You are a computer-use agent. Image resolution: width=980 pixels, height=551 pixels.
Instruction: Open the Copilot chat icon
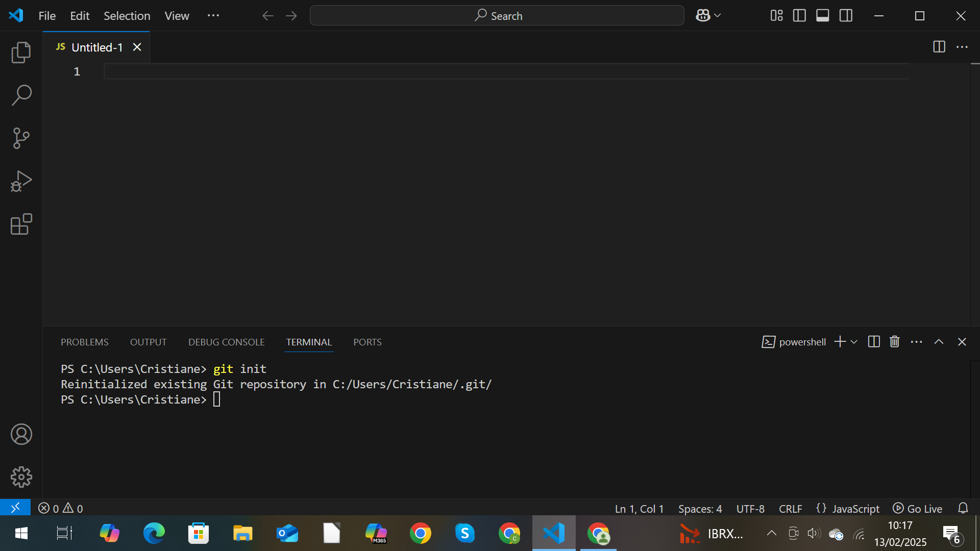click(703, 16)
